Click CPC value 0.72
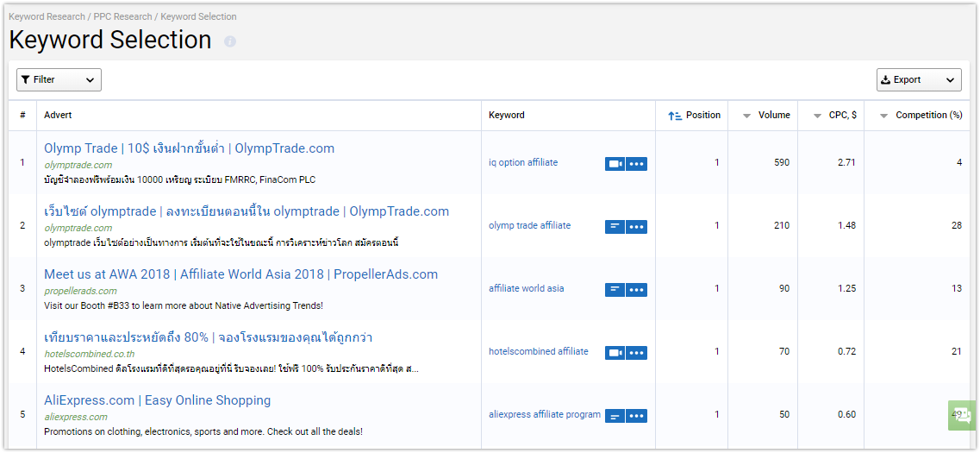 846,352
